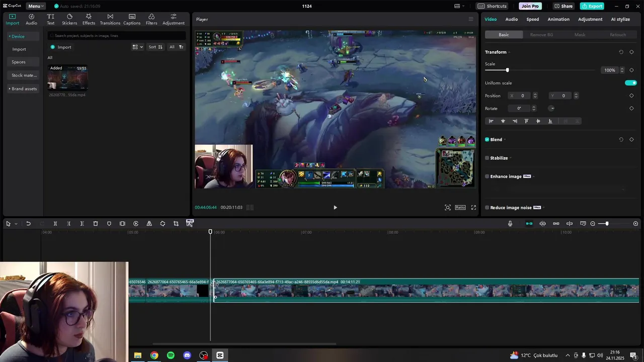This screenshot has width=644, height=362.
Task: Split the clip at playhead
Action: point(55,224)
